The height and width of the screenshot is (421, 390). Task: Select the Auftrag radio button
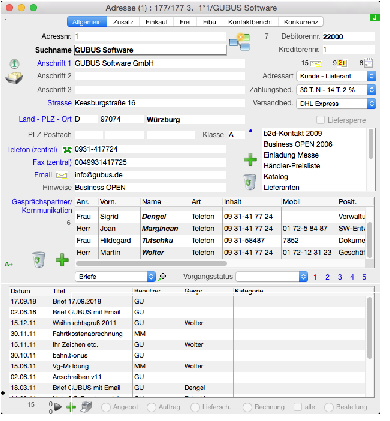151,407
